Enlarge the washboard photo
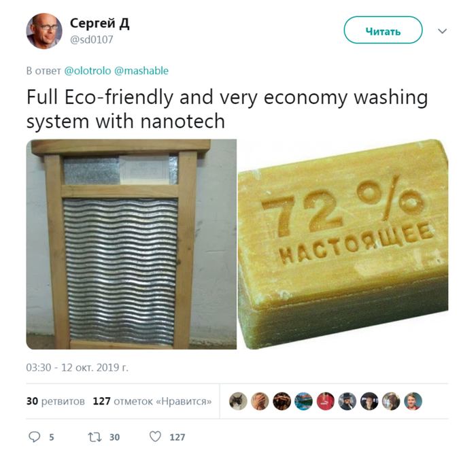476x461 pixels. pos(131,244)
